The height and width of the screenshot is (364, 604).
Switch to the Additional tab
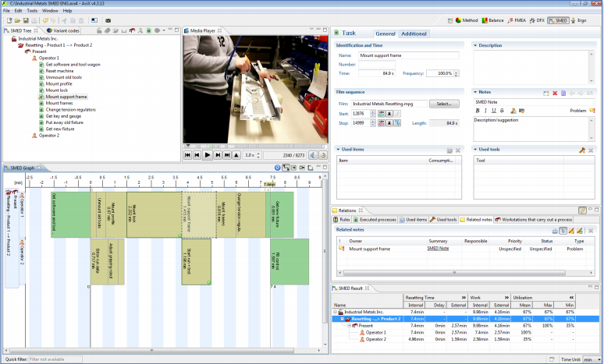click(x=414, y=34)
